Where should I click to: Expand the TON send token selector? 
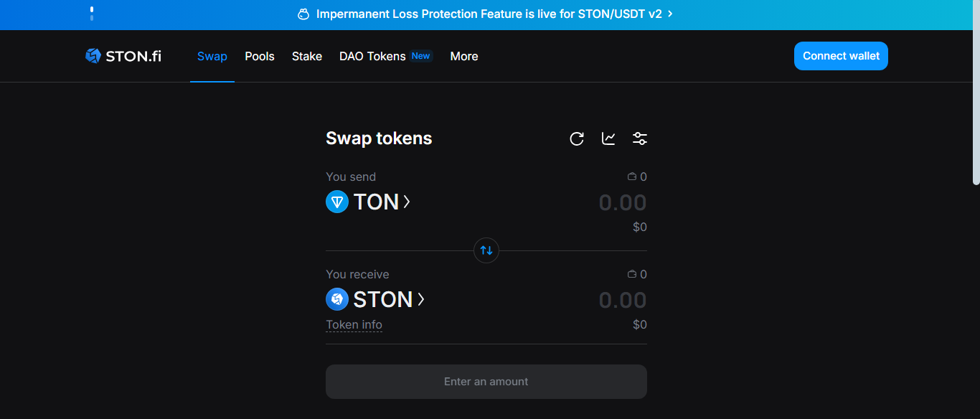coord(406,202)
